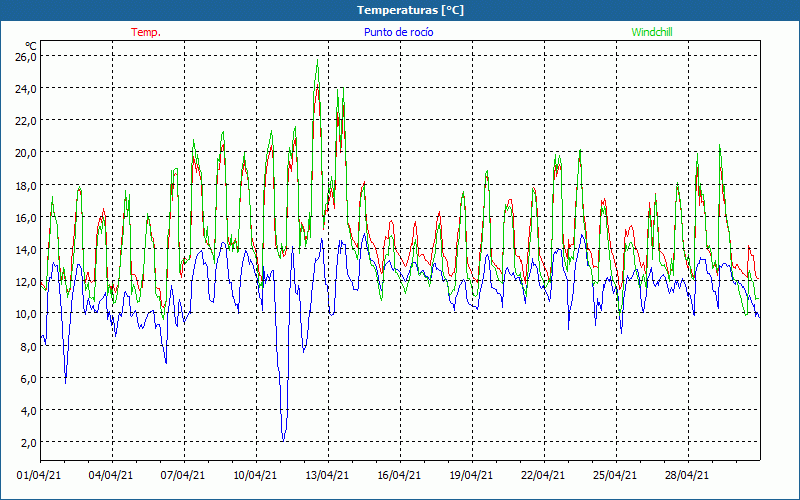The width and height of the screenshot is (800, 500).
Task: Click the 20,0 y-axis value
Action: click(26, 153)
